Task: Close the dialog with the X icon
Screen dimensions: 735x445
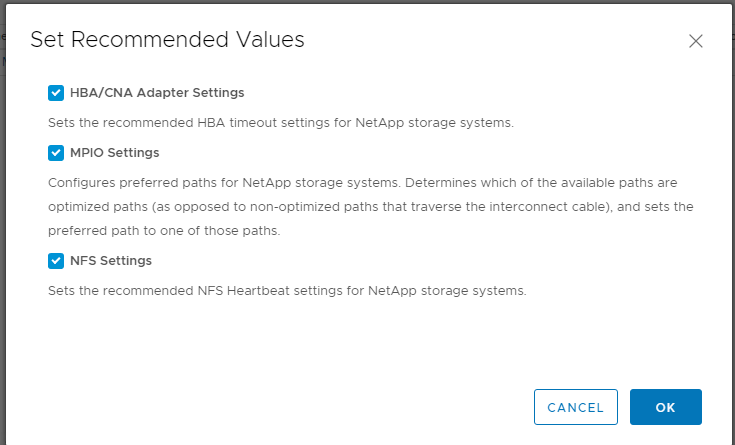Action: tap(696, 41)
